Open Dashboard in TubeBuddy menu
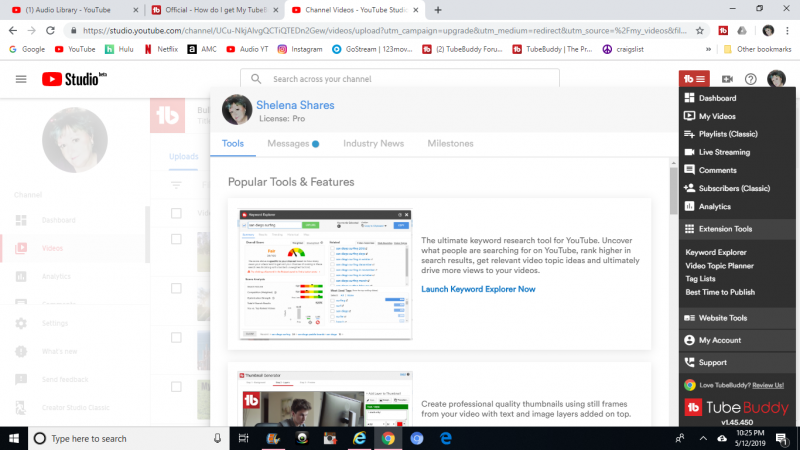 click(x=717, y=98)
